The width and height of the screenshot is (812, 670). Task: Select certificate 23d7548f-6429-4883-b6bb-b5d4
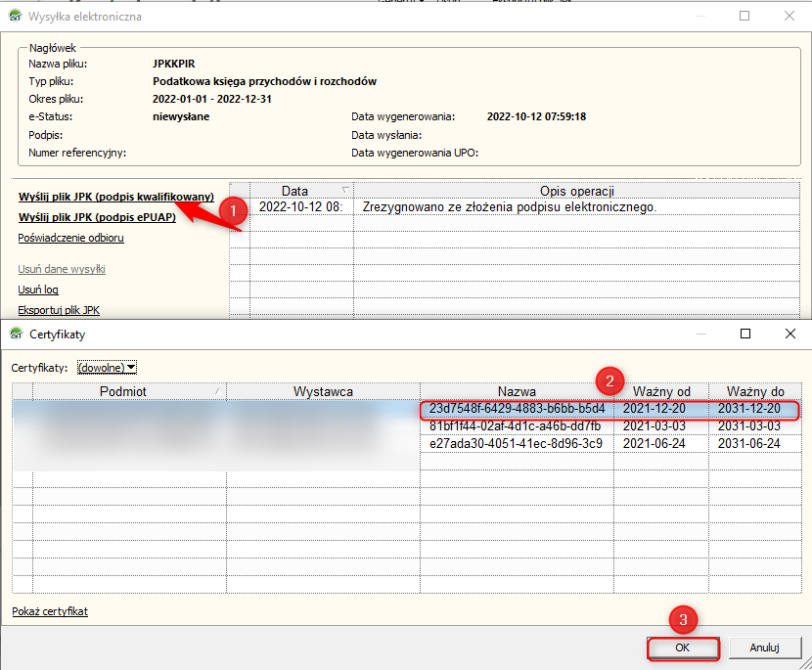517,409
